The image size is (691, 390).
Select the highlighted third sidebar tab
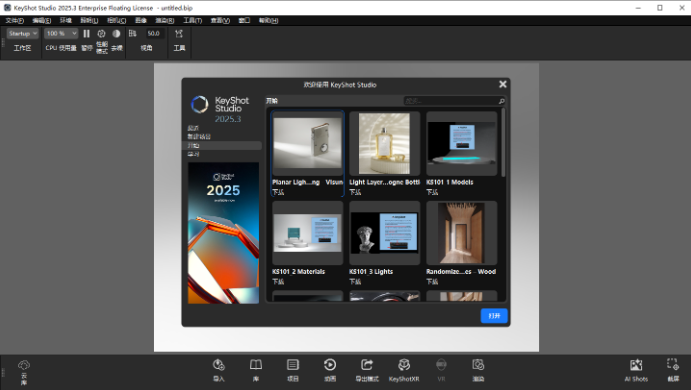click(222, 145)
